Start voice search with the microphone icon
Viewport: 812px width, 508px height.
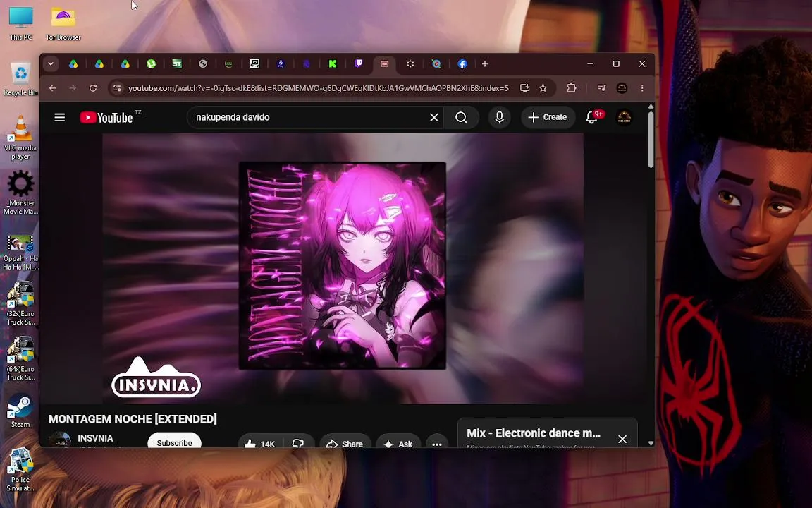click(x=499, y=117)
